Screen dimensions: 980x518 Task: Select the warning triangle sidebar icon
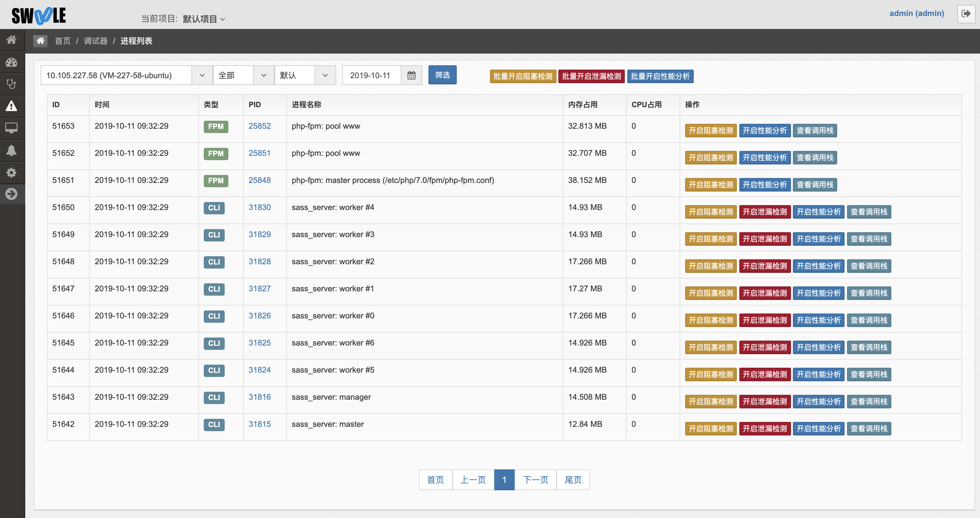[x=12, y=106]
